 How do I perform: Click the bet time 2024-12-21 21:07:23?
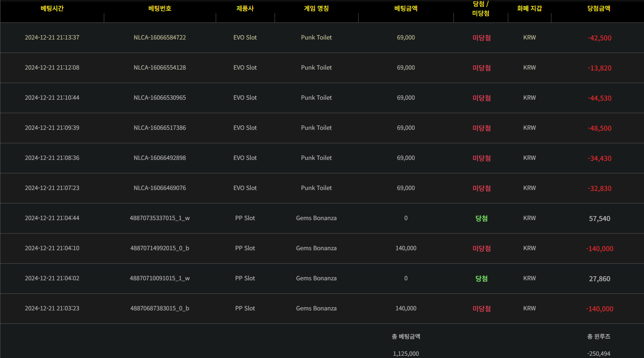[x=52, y=188]
